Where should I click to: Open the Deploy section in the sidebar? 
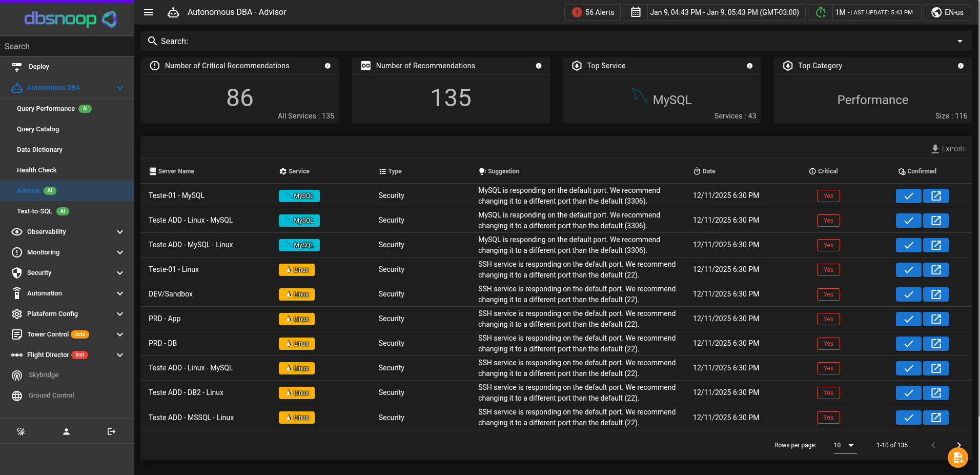(38, 67)
